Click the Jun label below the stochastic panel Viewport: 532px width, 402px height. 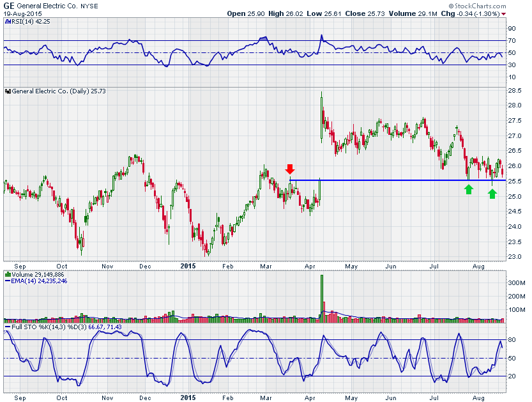[391, 398]
